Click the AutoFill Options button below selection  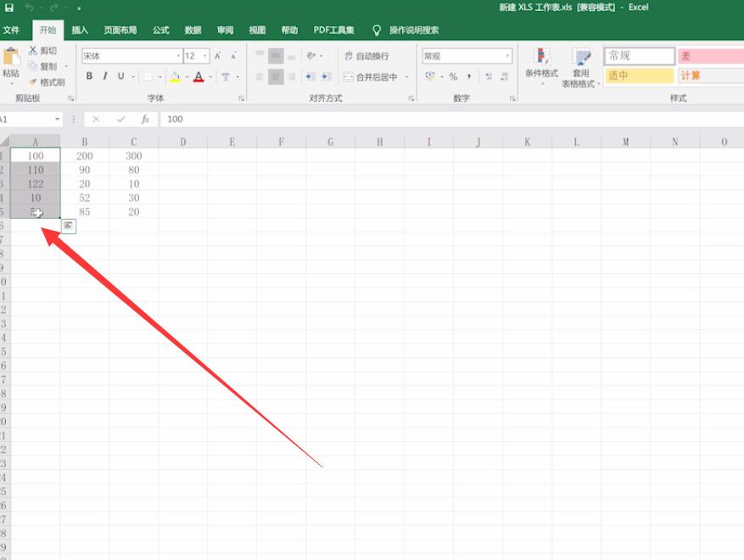point(69,226)
